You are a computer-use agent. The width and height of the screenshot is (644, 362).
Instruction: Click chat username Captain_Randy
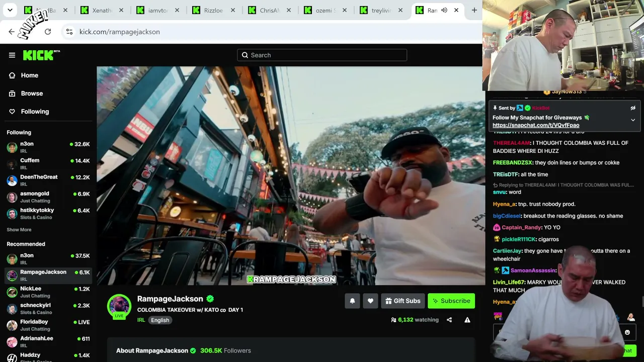click(x=521, y=228)
